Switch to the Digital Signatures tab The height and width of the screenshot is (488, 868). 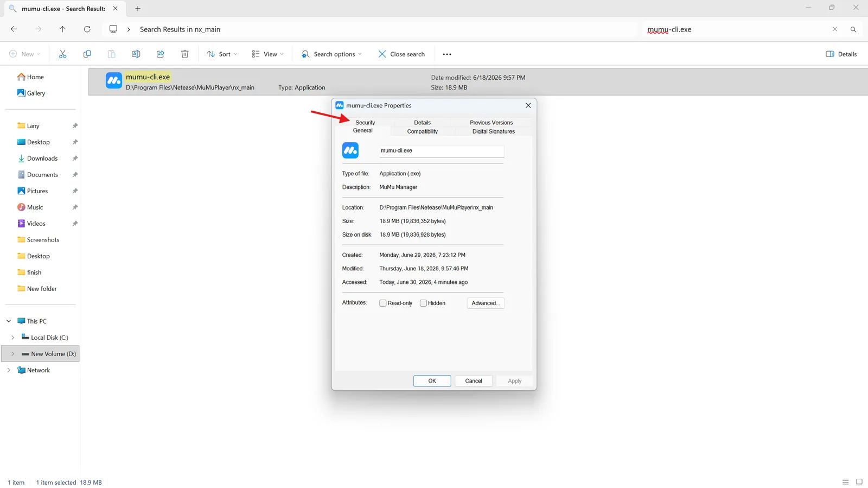[494, 131]
